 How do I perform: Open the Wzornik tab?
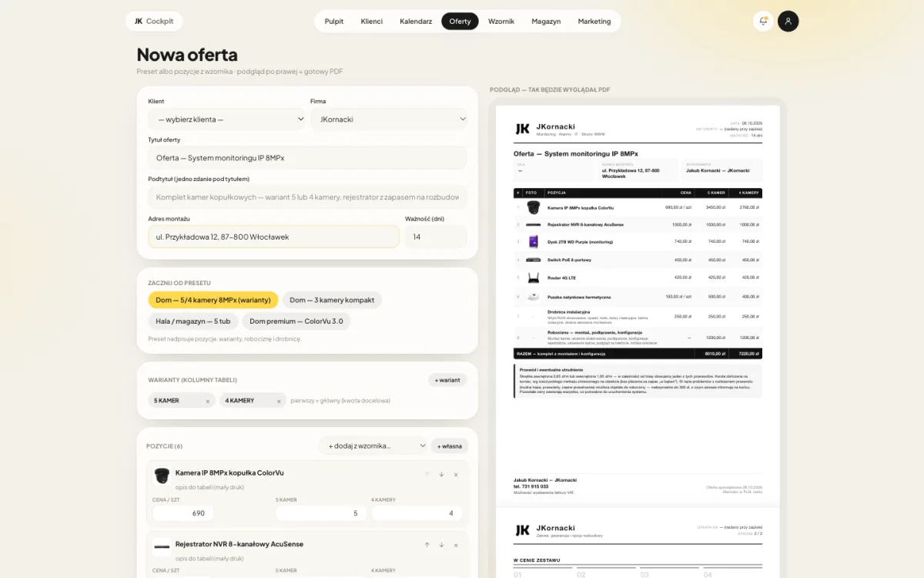pyautogui.click(x=501, y=22)
